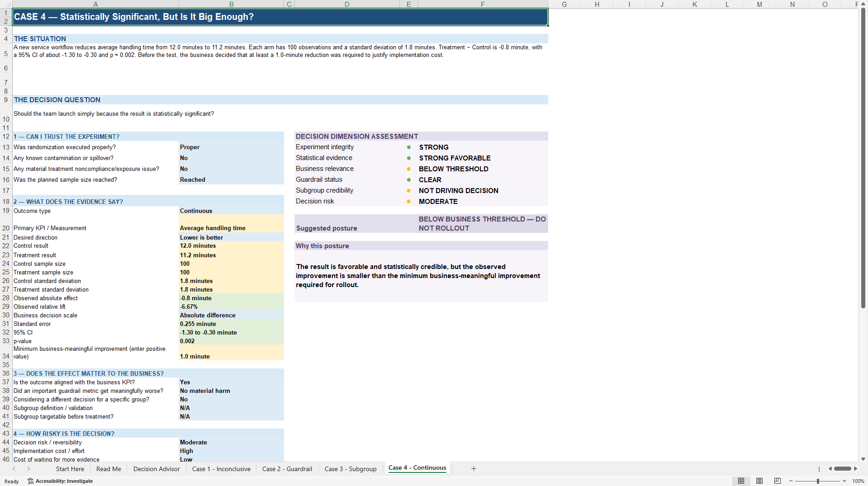Image resolution: width=868 pixels, height=486 pixels.
Task: Click vertical scrollbar down arrow
Action: (x=863, y=459)
